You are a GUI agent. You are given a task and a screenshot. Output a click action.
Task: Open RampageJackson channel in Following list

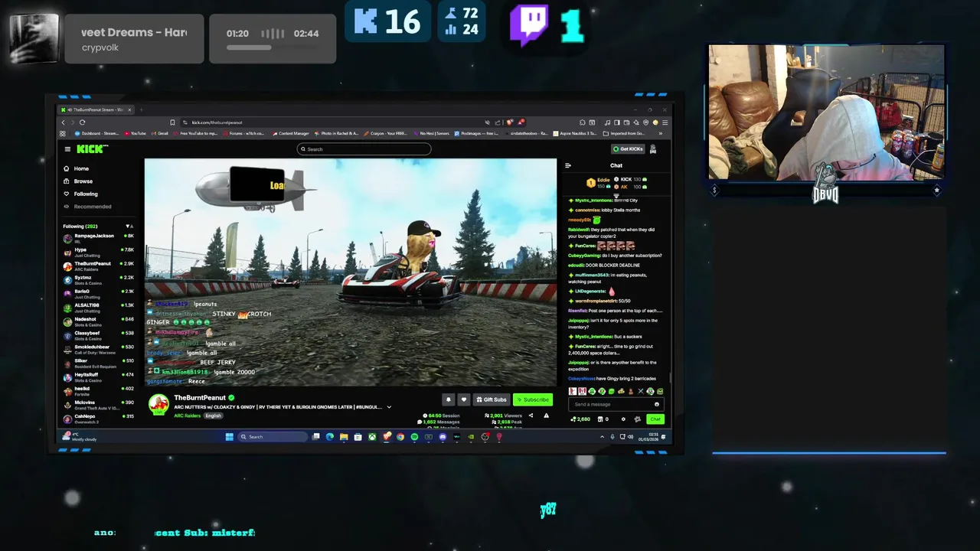coord(98,238)
